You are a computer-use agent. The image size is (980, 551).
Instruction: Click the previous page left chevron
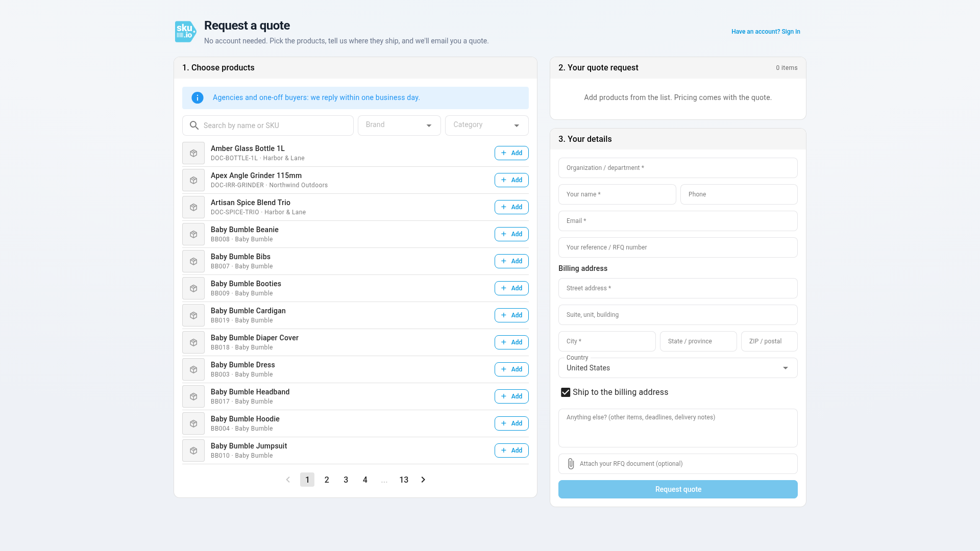pos(288,480)
